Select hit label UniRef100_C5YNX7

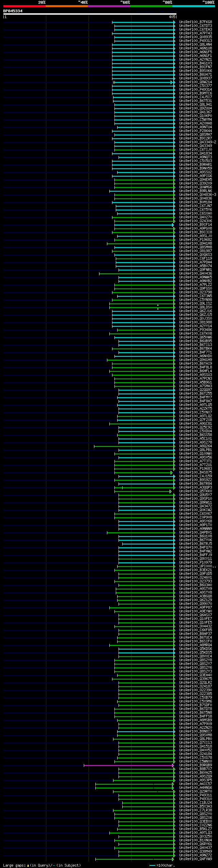point(196,413)
